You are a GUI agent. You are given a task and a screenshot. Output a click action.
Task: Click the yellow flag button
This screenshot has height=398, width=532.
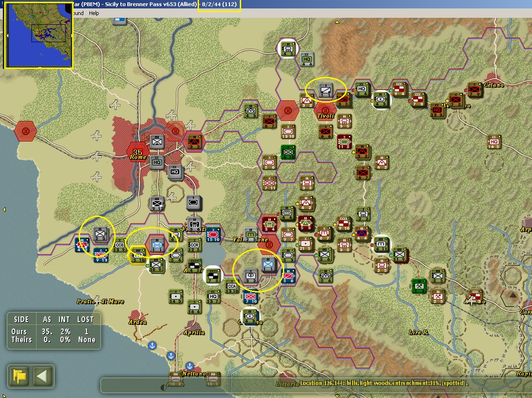19,376
